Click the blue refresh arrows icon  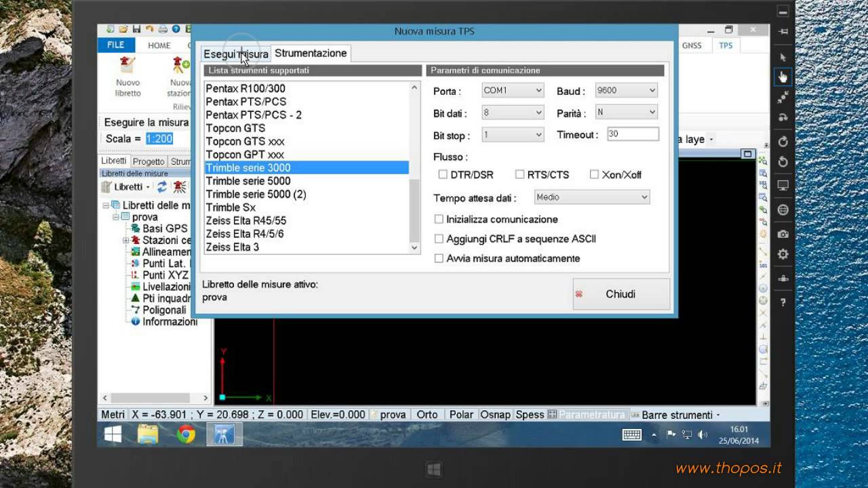[161, 186]
